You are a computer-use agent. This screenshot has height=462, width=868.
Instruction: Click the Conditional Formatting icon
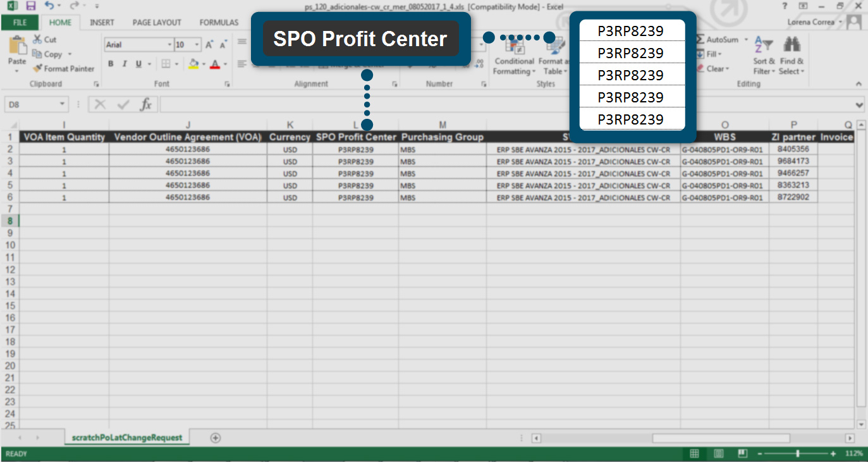[x=515, y=47]
